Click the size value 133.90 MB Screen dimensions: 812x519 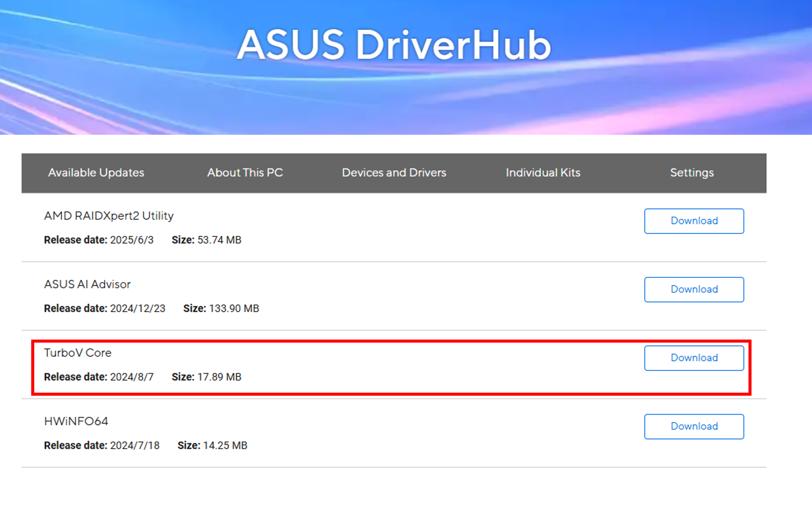click(x=234, y=308)
